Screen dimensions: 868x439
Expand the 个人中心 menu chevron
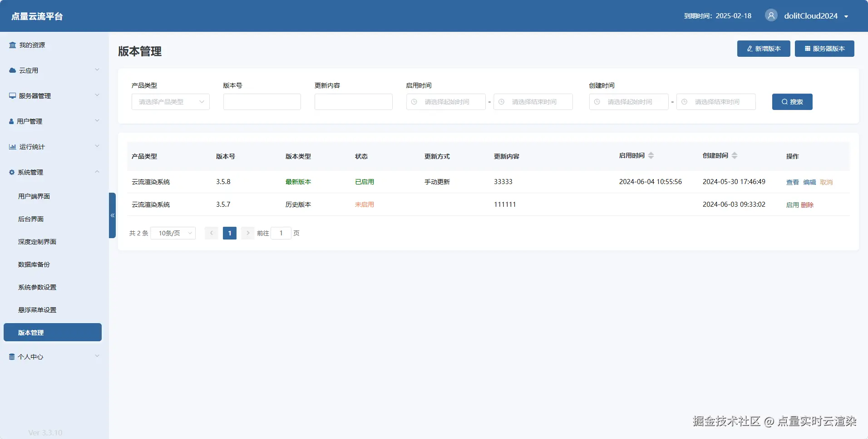click(97, 356)
